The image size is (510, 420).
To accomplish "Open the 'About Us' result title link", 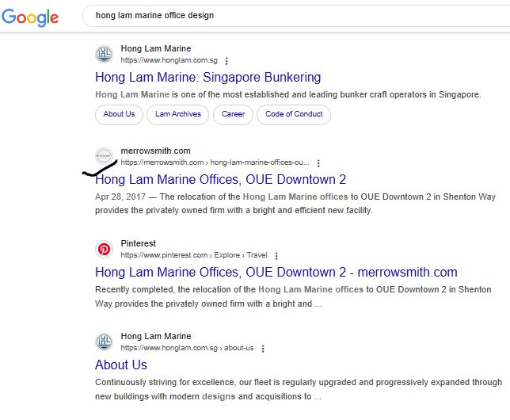I will [x=121, y=365].
